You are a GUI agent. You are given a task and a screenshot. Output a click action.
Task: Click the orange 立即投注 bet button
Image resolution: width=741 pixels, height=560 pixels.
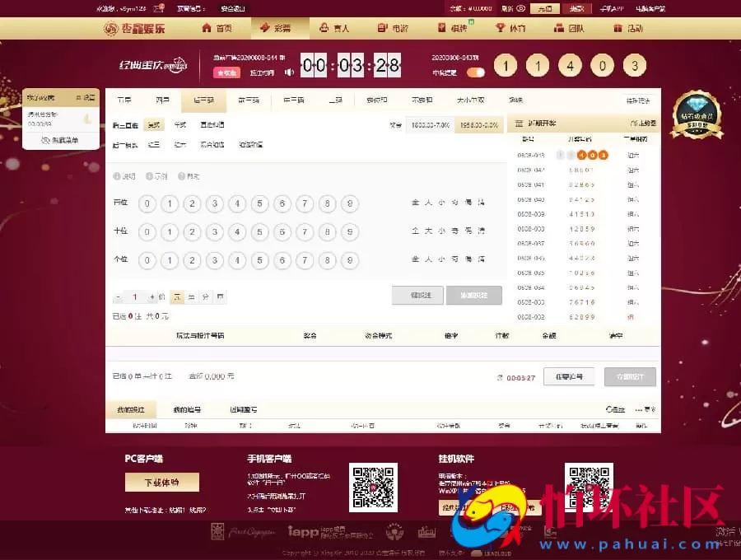(630, 376)
